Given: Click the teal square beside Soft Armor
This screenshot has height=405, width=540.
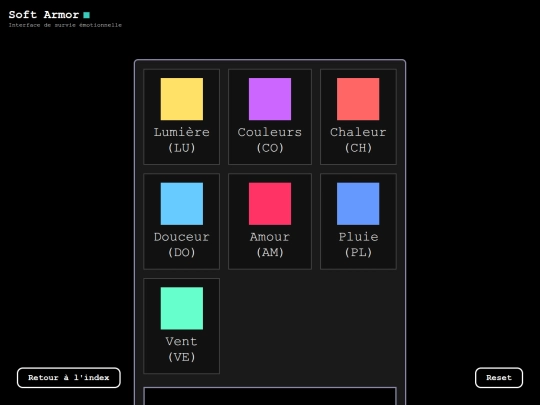Looking at the screenshot, I should pos(86,15).
